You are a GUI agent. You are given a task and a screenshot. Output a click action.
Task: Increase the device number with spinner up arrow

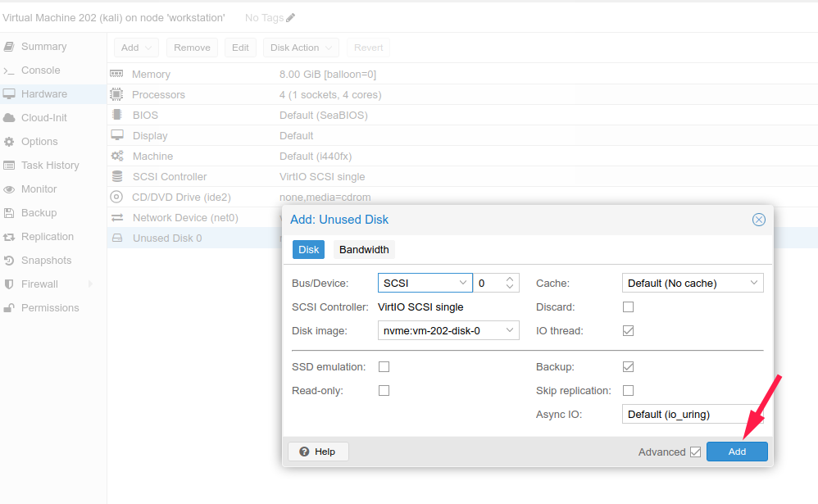(x=510, y=279)
